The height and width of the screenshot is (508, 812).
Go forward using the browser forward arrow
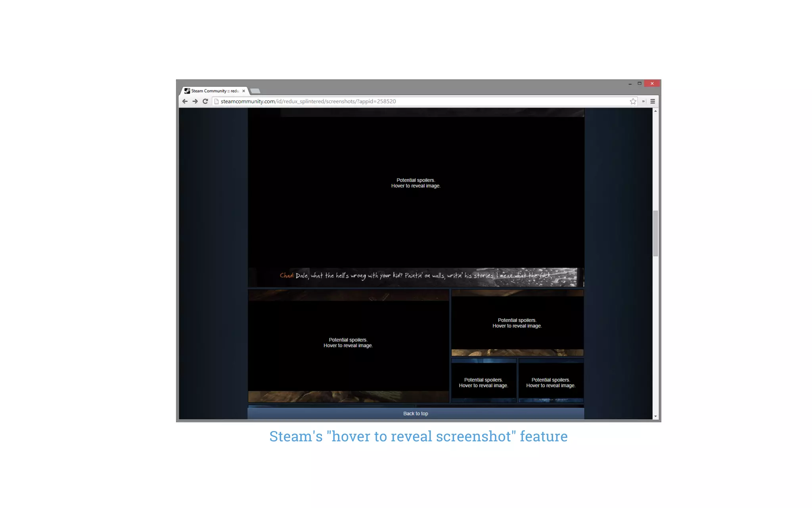click(195, 101)
